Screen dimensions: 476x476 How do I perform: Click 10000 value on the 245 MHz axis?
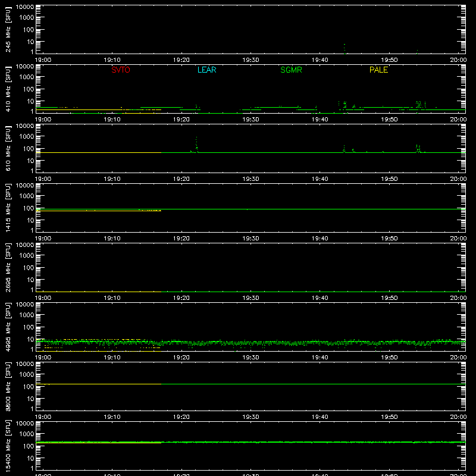pos(25,7)
